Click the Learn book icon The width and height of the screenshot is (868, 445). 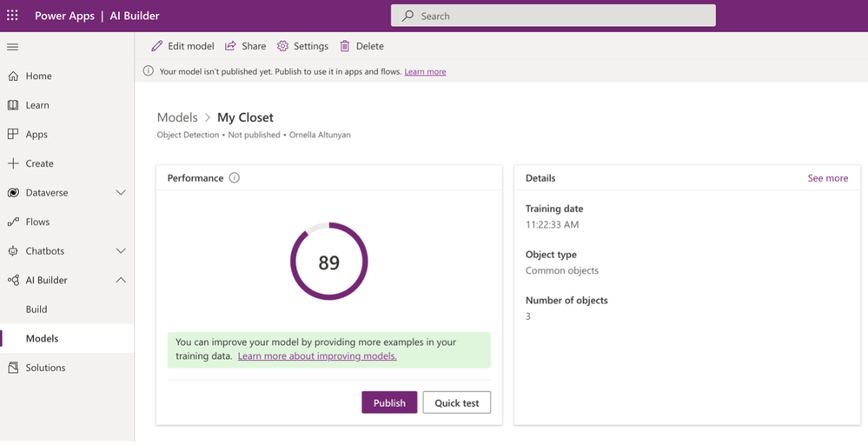(13, 105)
